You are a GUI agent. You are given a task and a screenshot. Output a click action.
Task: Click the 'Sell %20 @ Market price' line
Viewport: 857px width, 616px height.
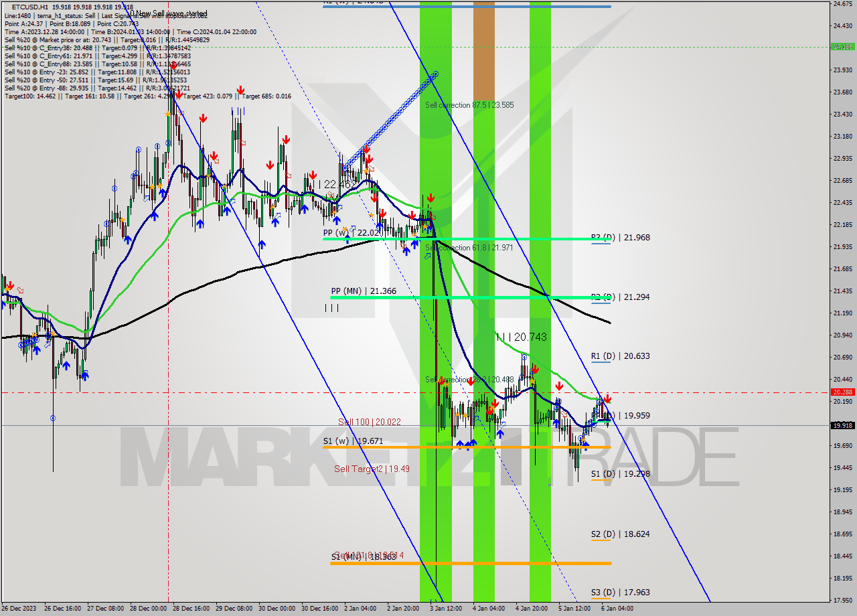107,40
